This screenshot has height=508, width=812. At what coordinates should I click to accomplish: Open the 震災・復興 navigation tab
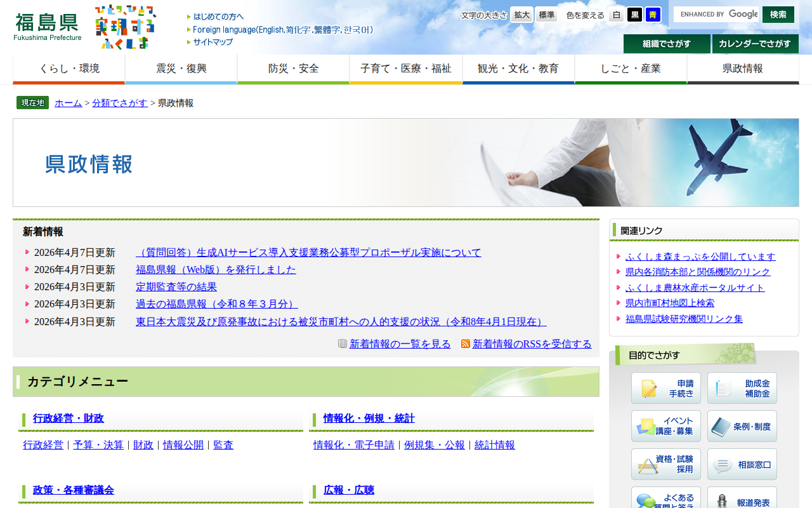(x=181, y=69)
